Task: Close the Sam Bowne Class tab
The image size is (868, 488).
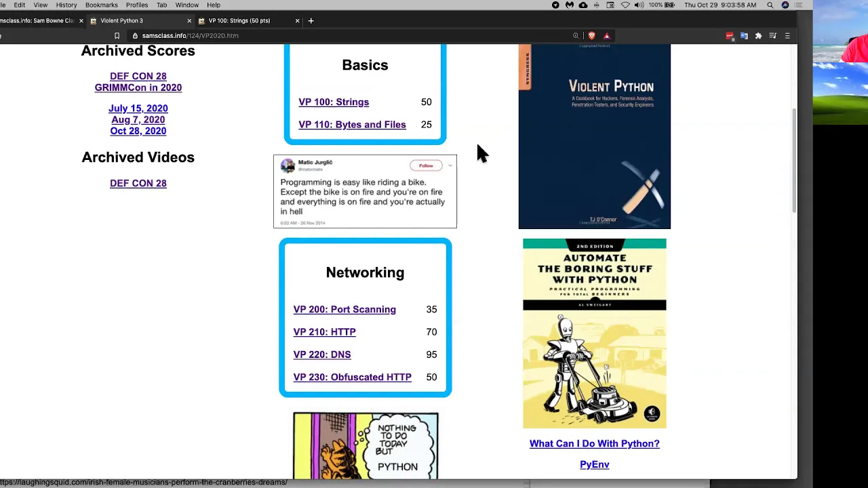Action: click(x=81, y=20)
